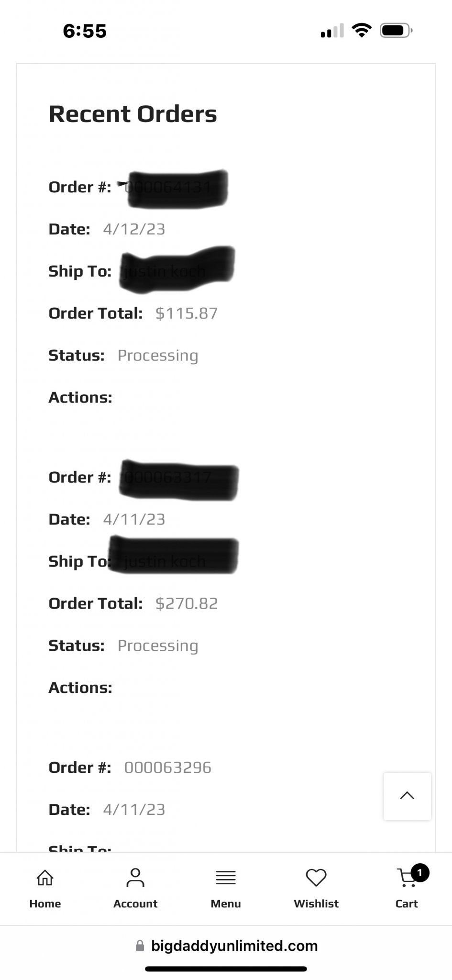Viewport: 452px width, 980px height.
Task: Open the Account person icon
Action: 135,878
